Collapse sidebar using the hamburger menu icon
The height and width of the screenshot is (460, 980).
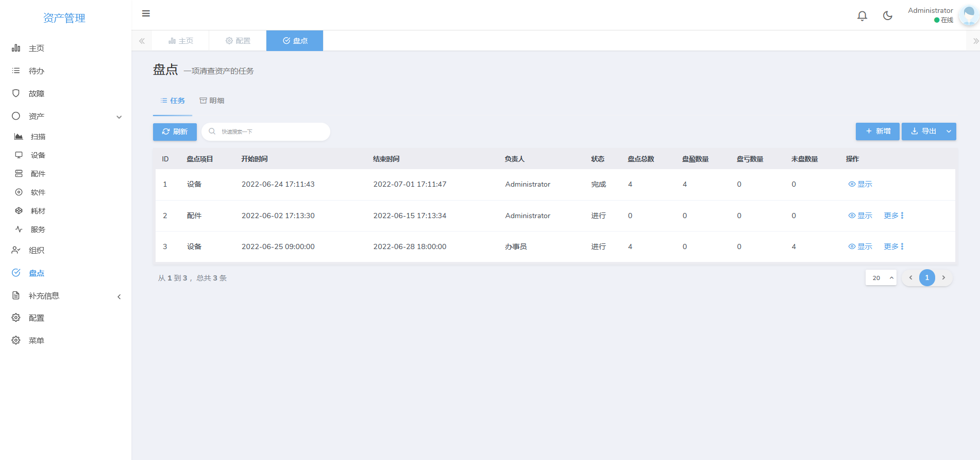[x=146, y=13]
